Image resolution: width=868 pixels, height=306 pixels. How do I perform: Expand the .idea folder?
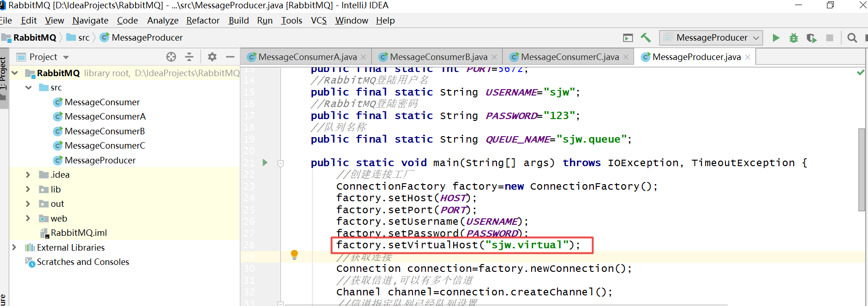(28, 174)
